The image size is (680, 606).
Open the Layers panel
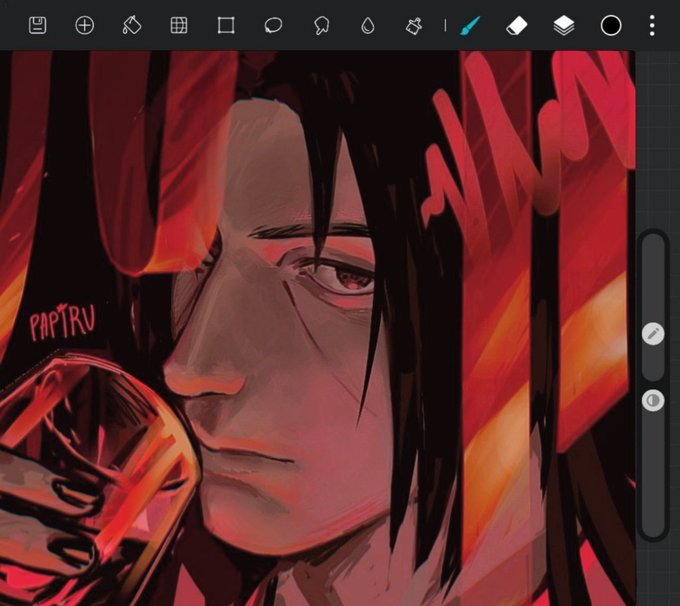point(564,26)
